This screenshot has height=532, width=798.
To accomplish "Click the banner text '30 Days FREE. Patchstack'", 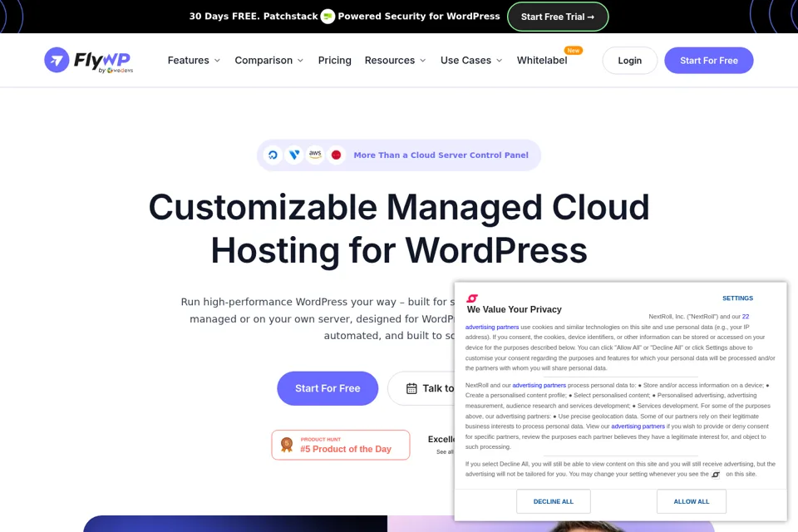I will (254, 17).
